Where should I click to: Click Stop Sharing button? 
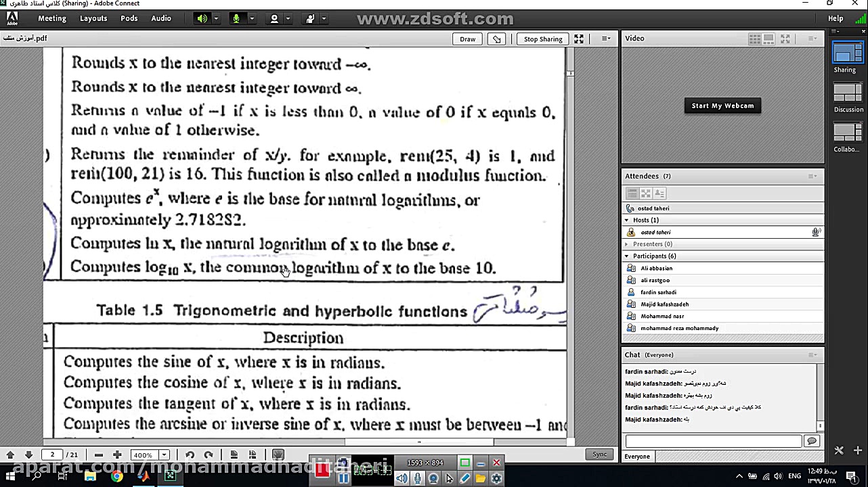coord(543,39)
